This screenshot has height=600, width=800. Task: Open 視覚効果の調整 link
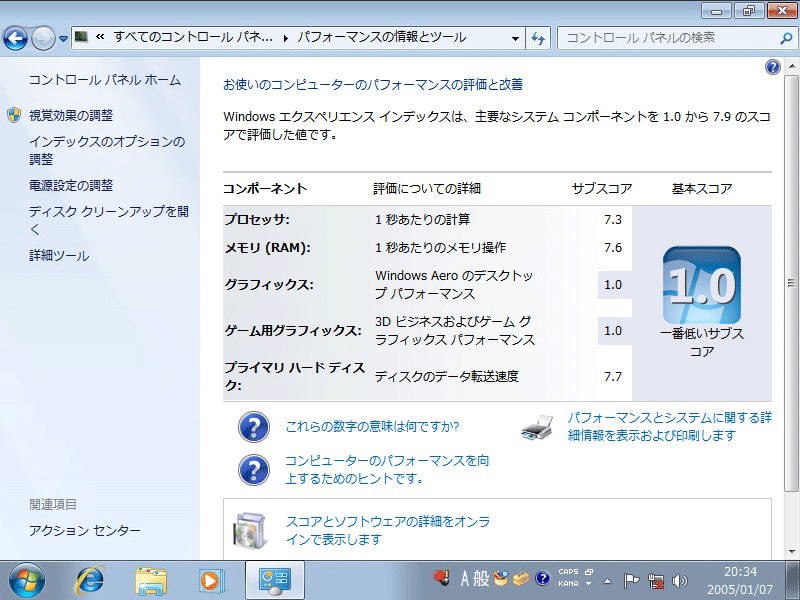pos(71,115)
